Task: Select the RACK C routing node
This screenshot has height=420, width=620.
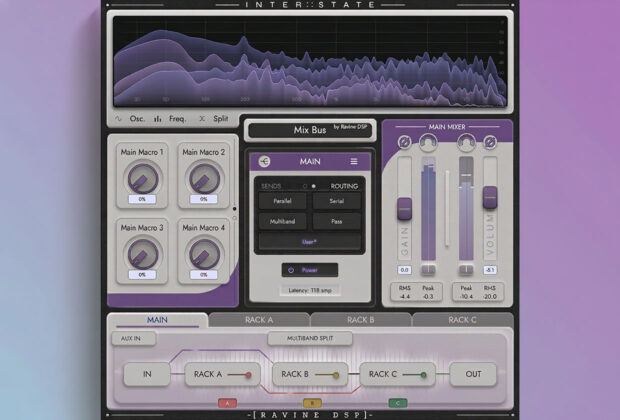Action: 397,374
